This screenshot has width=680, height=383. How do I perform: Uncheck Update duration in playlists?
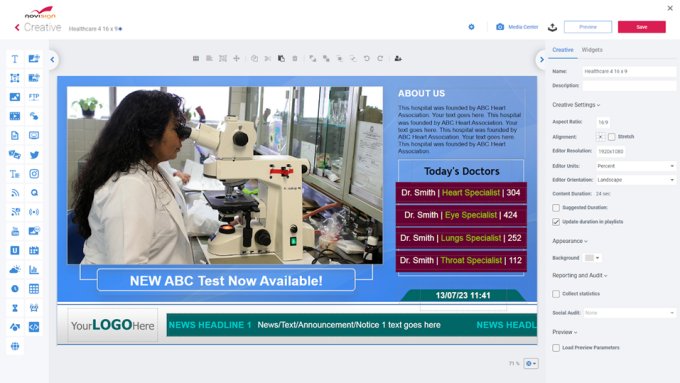click(556, 222)
